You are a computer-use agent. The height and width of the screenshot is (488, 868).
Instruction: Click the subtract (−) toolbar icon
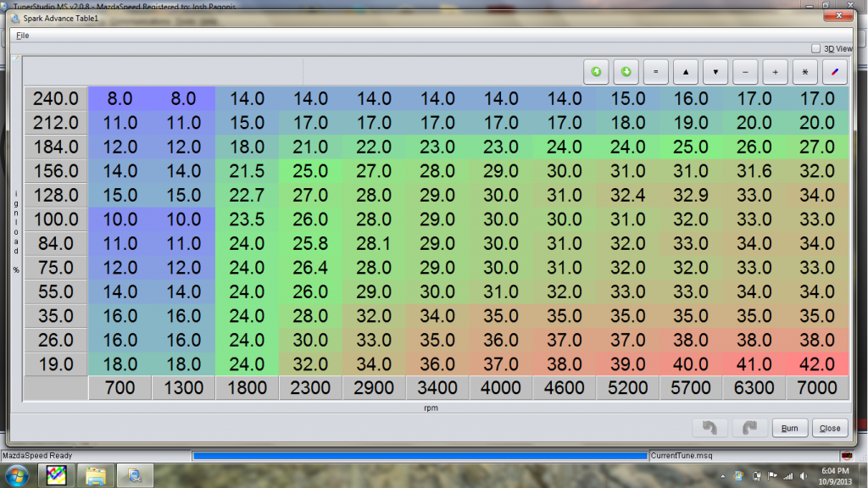pos(744,72)
